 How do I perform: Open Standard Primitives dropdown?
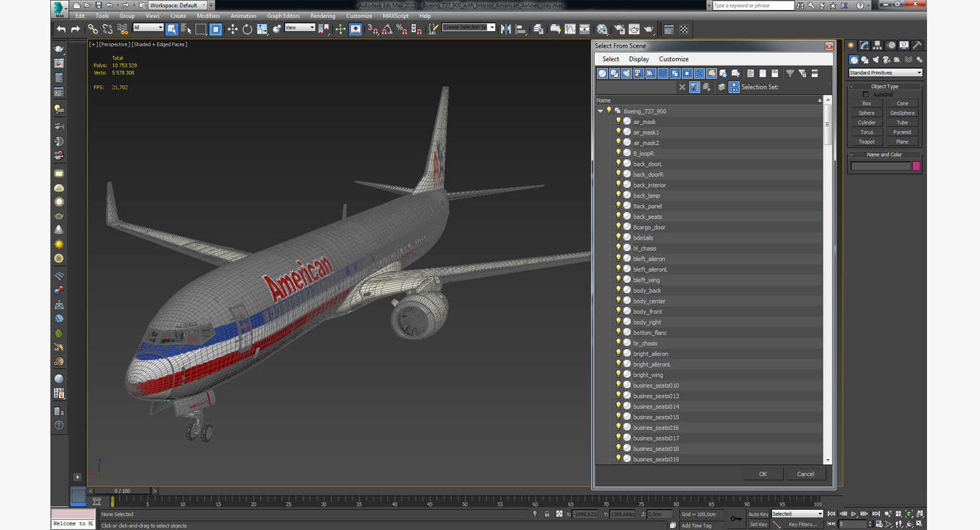(885, 73)
